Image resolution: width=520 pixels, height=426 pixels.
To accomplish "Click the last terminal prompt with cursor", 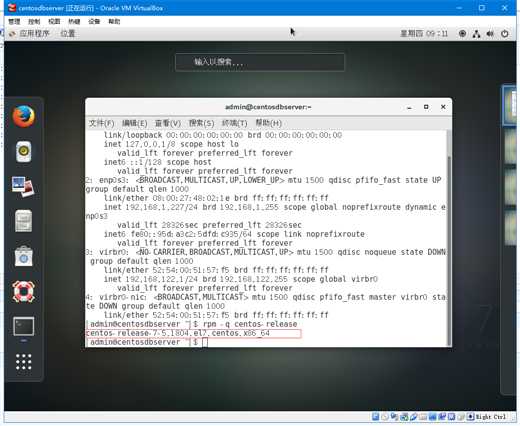I will coord(148,342).
